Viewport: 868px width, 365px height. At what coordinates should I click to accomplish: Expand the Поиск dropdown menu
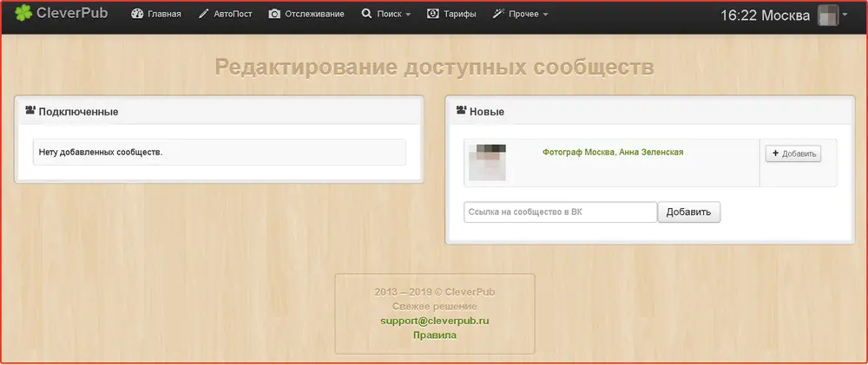tap(386, 14)
